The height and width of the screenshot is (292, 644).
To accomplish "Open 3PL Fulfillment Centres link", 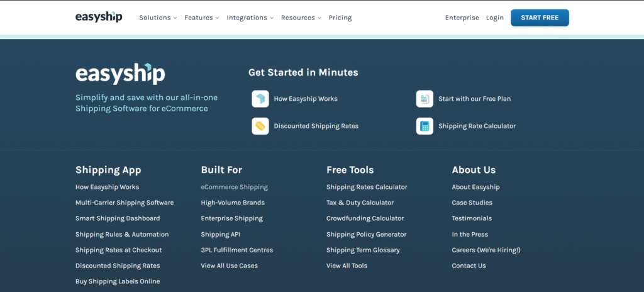I will (237, 250).
